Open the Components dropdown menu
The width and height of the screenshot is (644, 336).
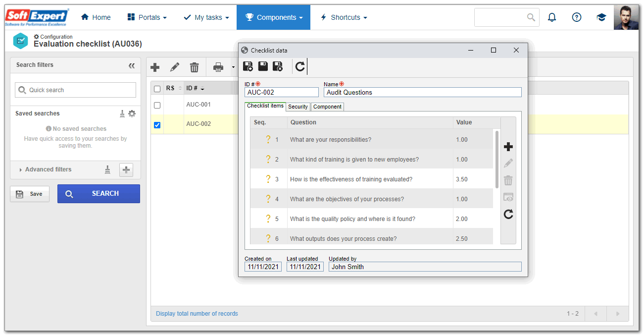point(273,17)
